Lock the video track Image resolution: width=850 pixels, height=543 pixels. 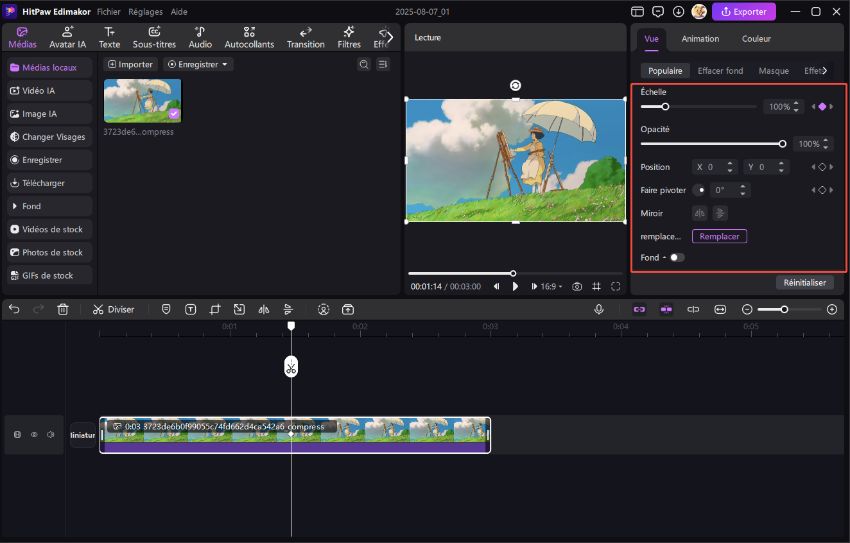point(17,435)
